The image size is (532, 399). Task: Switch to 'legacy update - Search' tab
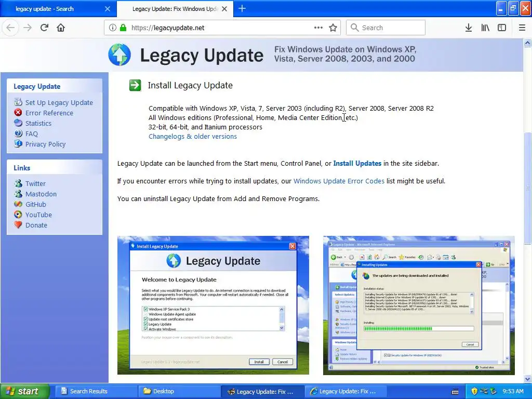tap(58, 9)
